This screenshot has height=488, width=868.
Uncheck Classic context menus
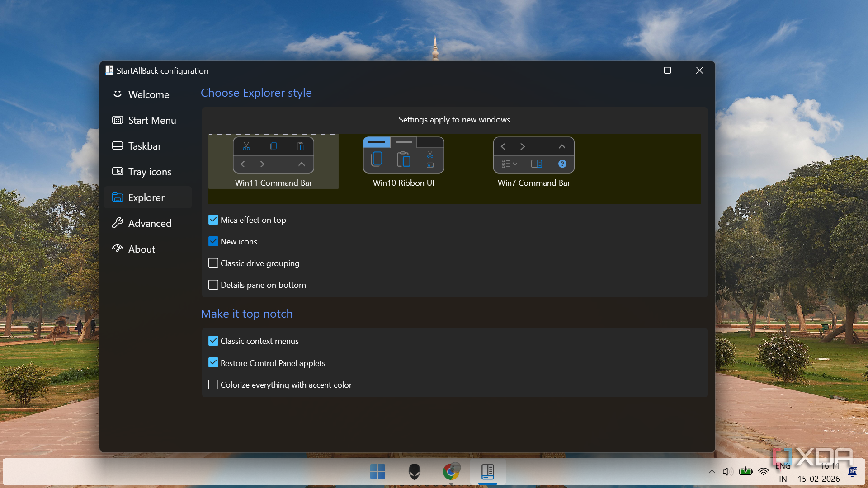tap(213, 341)
